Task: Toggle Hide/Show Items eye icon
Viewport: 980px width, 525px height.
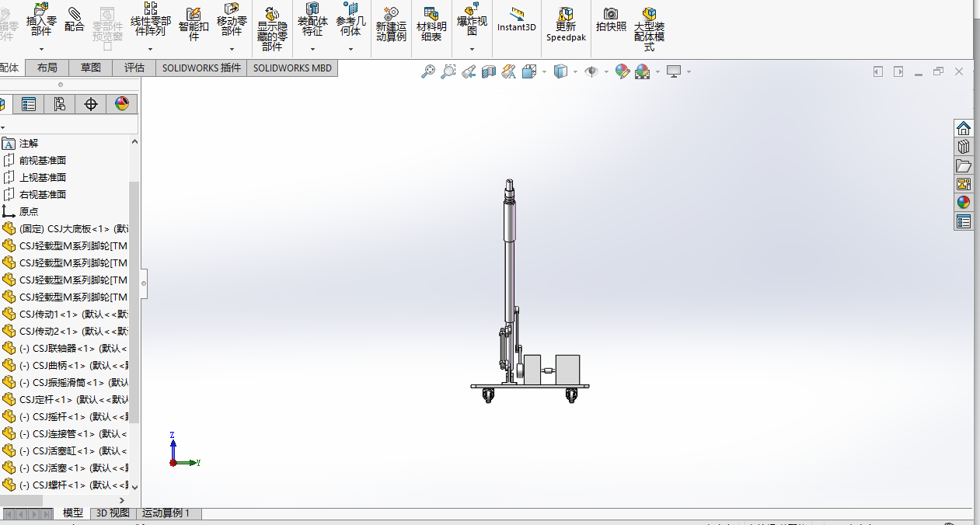Action: click(591, 71)
